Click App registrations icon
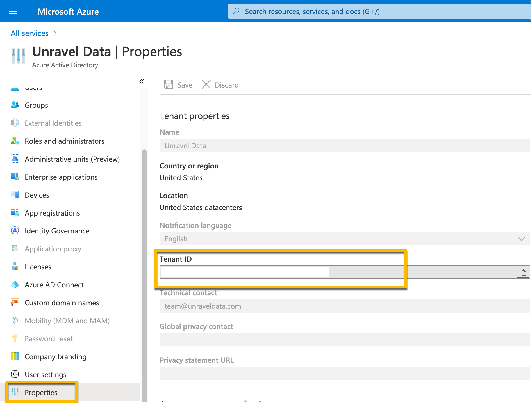 pyautogui.click(x=15, y=213)
